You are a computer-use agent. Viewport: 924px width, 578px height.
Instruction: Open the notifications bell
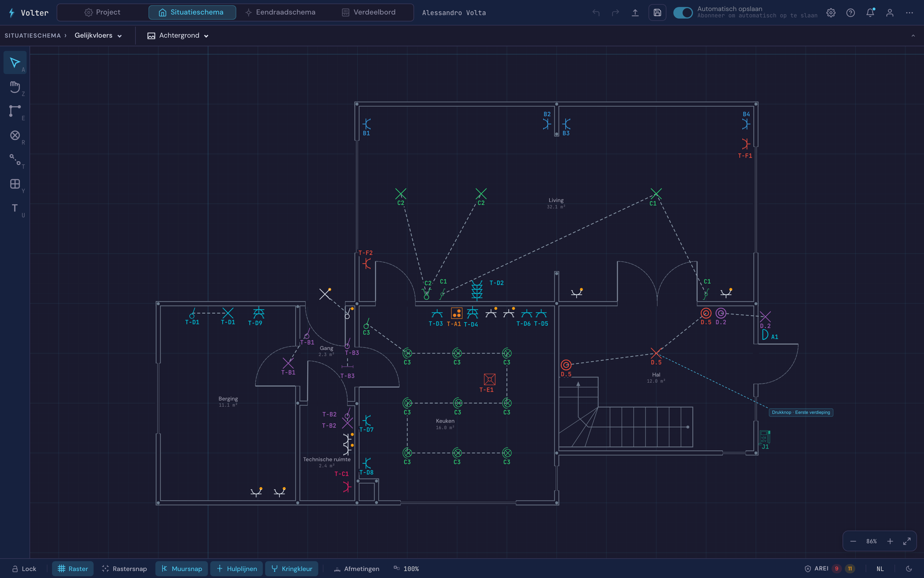[x=870, y=12]
